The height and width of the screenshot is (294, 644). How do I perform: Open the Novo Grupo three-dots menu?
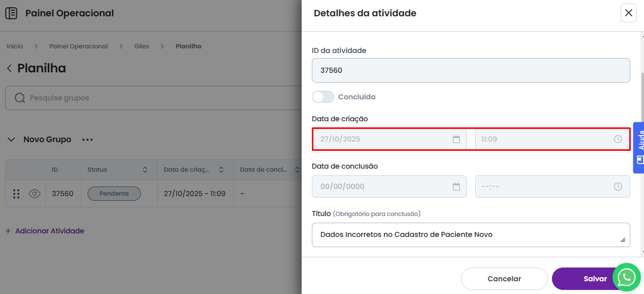[x=87, y=140]
